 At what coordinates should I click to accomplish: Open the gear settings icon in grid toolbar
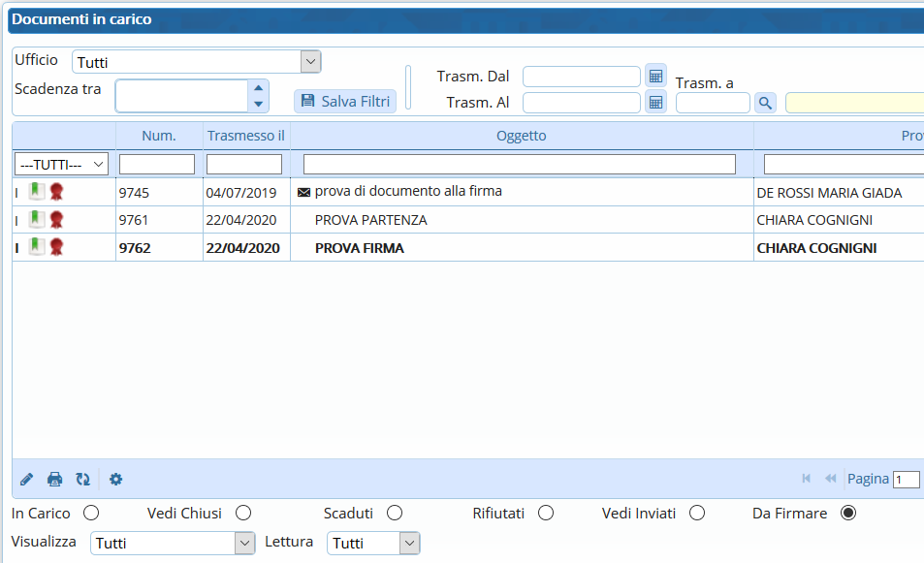(x=116, y=479)
